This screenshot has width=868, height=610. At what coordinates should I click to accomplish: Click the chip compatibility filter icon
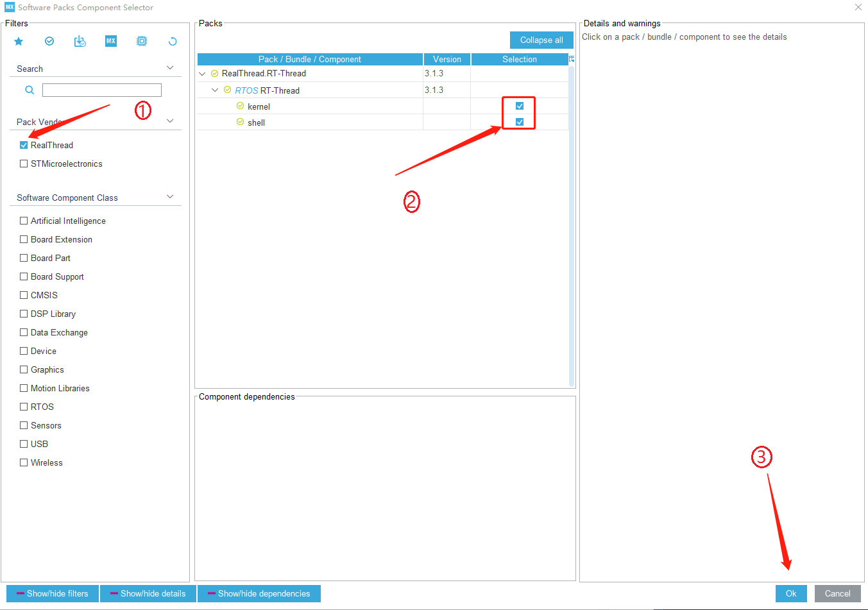(x=142, y=42)
